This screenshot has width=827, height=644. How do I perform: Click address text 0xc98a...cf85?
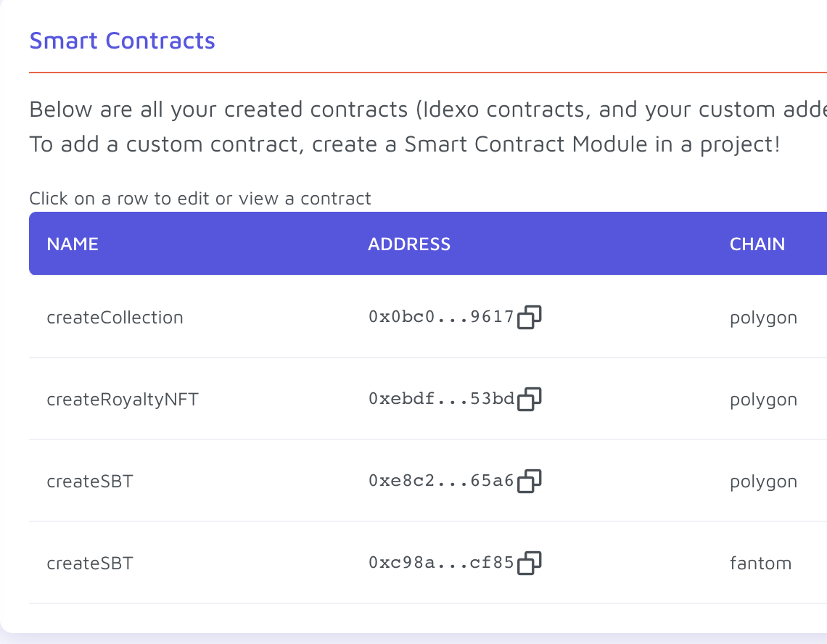point(441,563)
